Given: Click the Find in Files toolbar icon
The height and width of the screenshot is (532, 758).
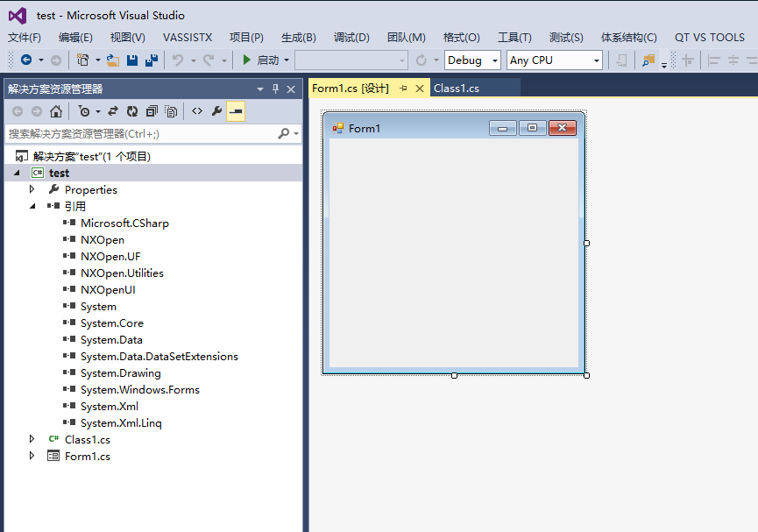Looking at the screenshot, I should (x=648, y=60).
